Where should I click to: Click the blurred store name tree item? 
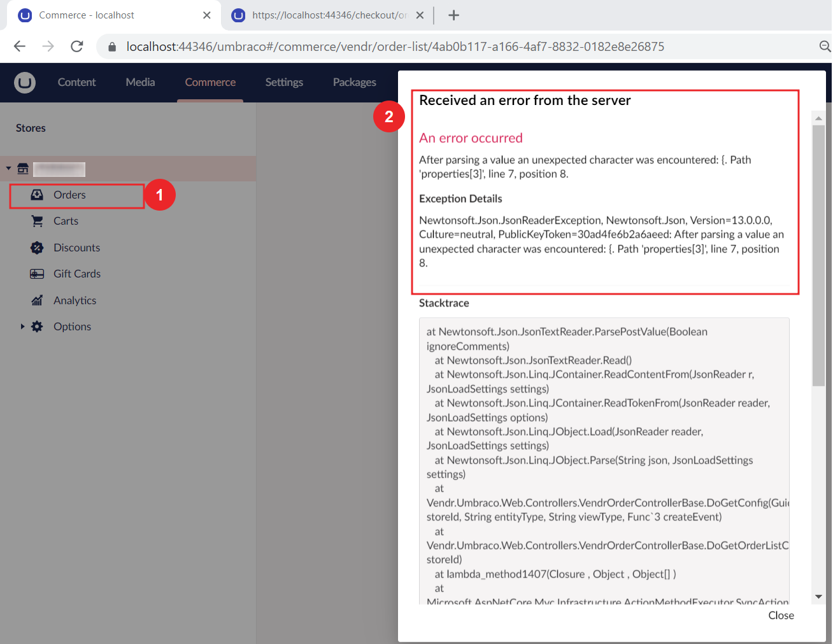coord(59,169)
